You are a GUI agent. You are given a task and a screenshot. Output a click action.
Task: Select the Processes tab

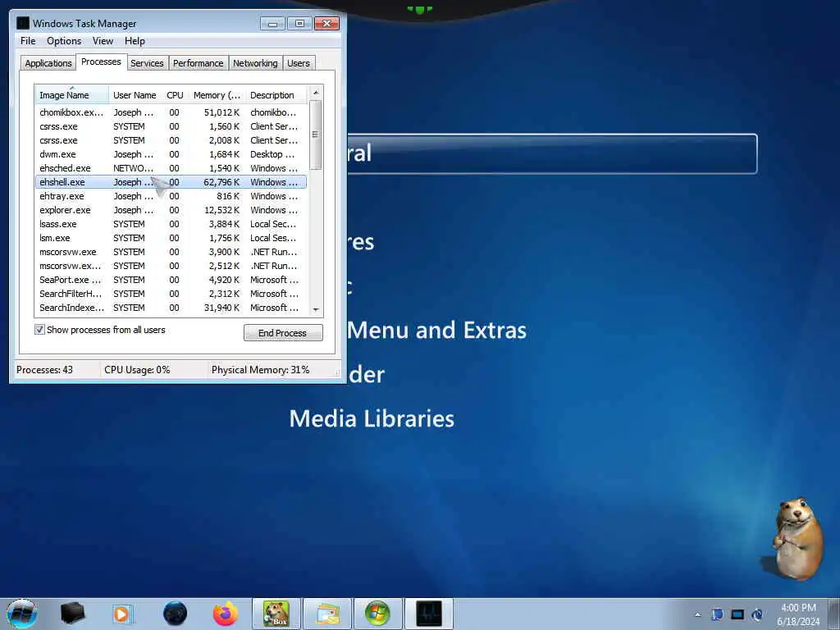[x=101, y=62]
